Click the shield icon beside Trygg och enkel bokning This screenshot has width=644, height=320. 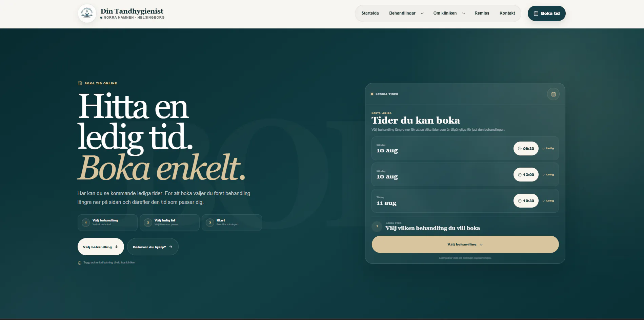[80, 263]
